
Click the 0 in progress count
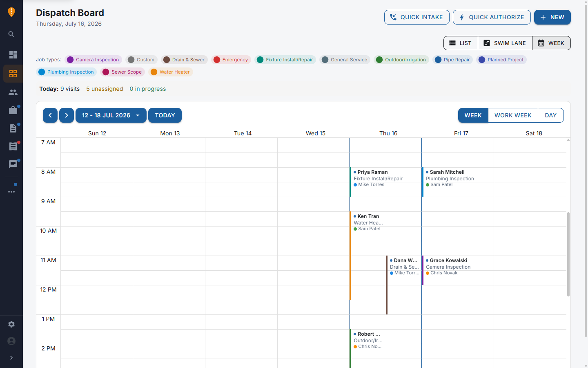click(x=148, y=89)
